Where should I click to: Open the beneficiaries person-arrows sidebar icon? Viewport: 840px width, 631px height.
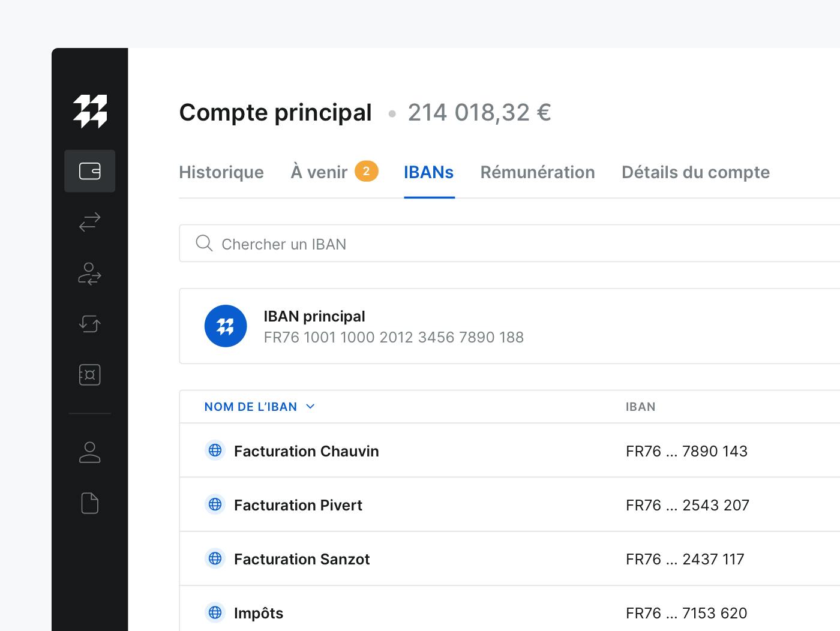point(90,274)
